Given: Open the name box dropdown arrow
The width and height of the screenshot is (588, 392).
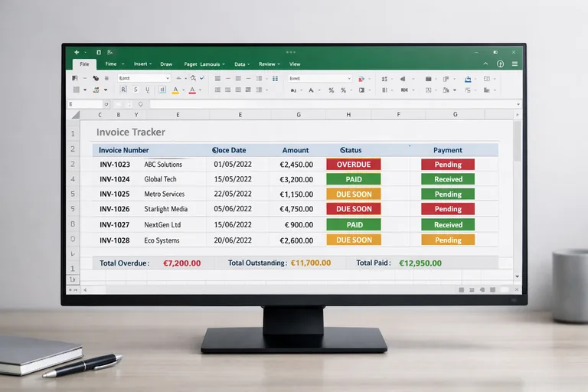Looking at the screenshot, I should click(106, 104).
